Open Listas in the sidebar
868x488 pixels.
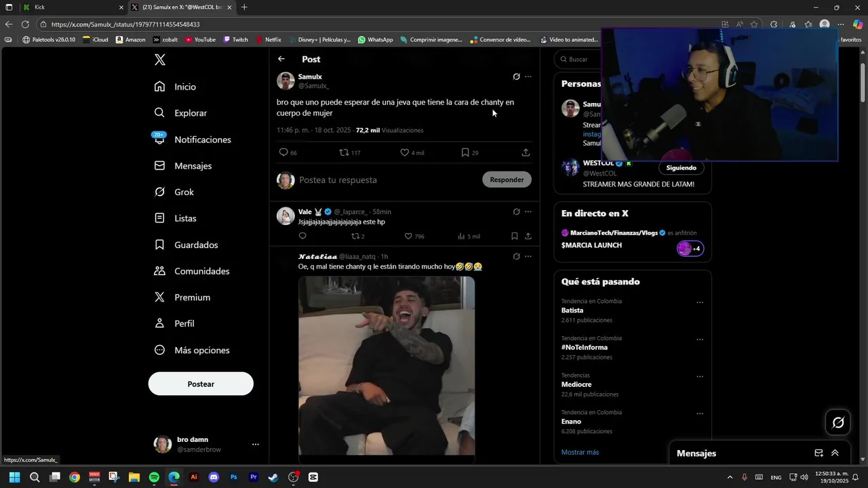pos(176,218)
